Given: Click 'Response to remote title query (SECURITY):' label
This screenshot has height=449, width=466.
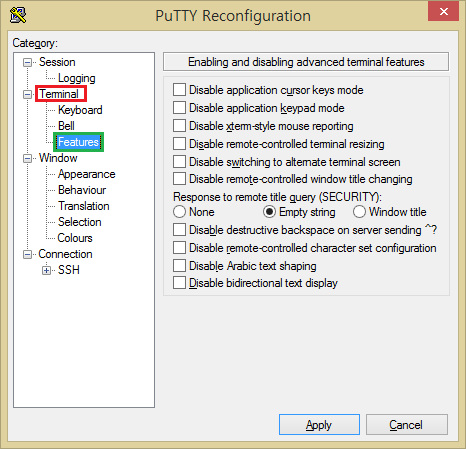Looking at the screenshot, I should coord(277,197).
